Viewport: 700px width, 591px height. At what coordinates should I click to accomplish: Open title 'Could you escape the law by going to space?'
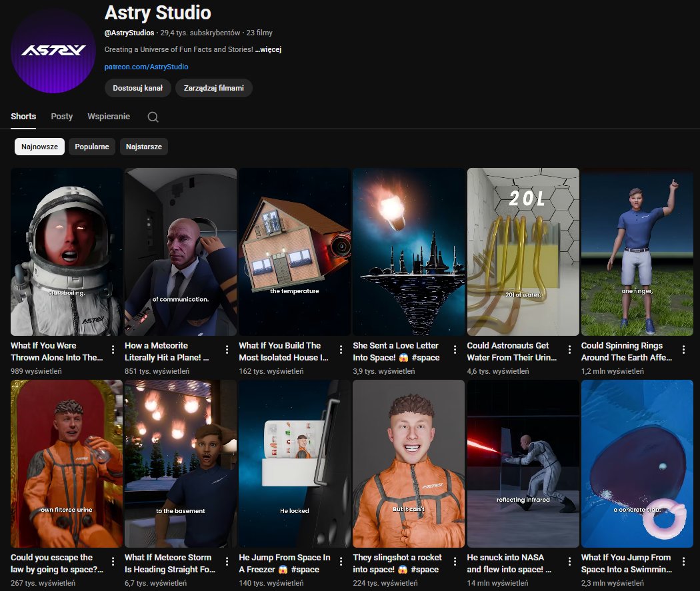point(57,563)
